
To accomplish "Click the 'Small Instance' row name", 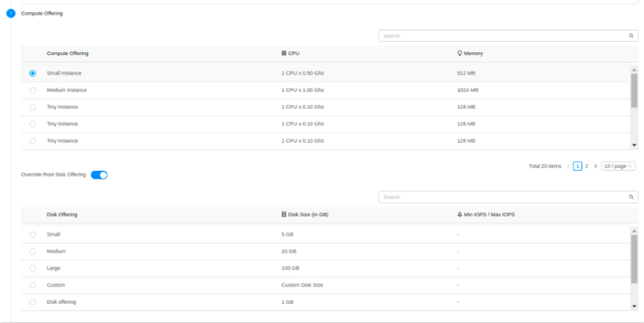I will (64, 73).
